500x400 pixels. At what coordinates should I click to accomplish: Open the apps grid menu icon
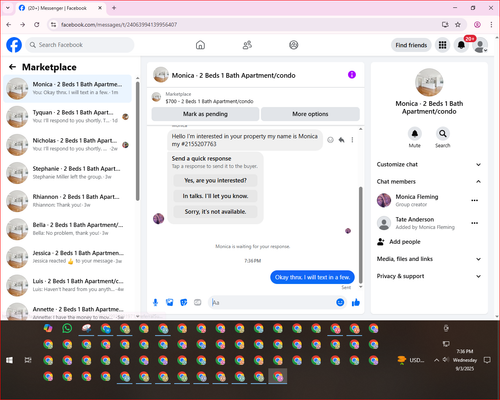pyautogui.click(x=442, y=45)
